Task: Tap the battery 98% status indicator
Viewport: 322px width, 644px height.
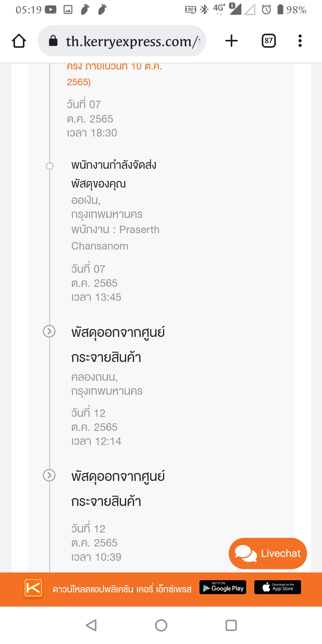Action: point(292,10)
